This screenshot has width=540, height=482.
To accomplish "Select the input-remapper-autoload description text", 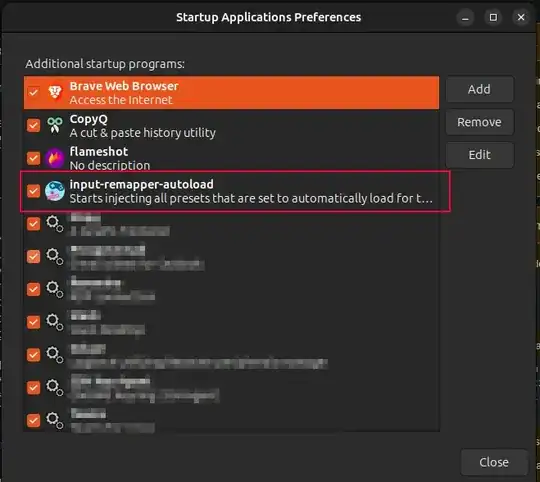I will 251,199.
